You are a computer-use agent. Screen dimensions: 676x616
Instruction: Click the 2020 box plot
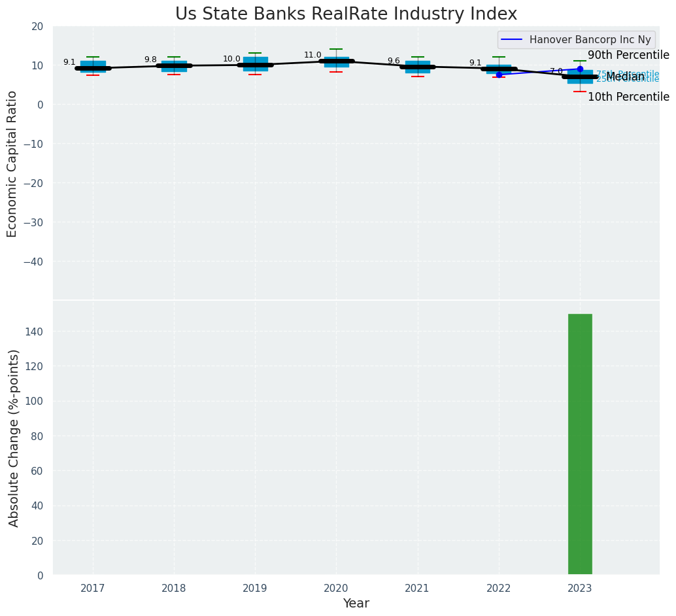coord(336,61)
